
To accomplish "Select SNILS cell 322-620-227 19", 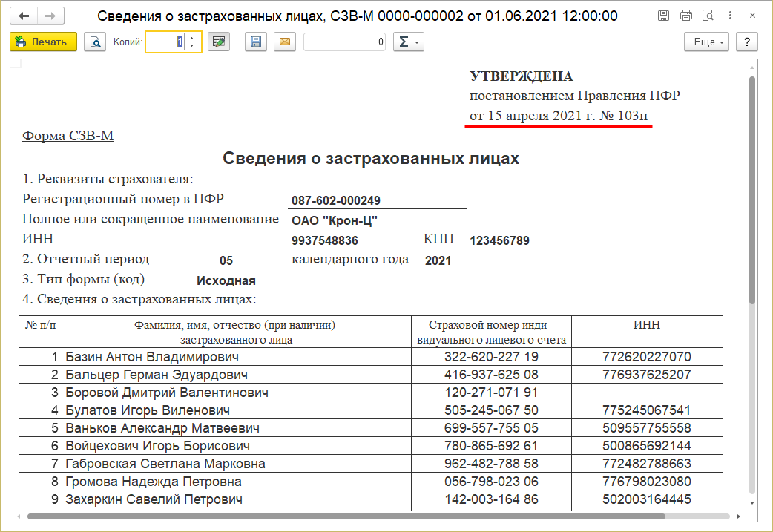I will point(491,356).
